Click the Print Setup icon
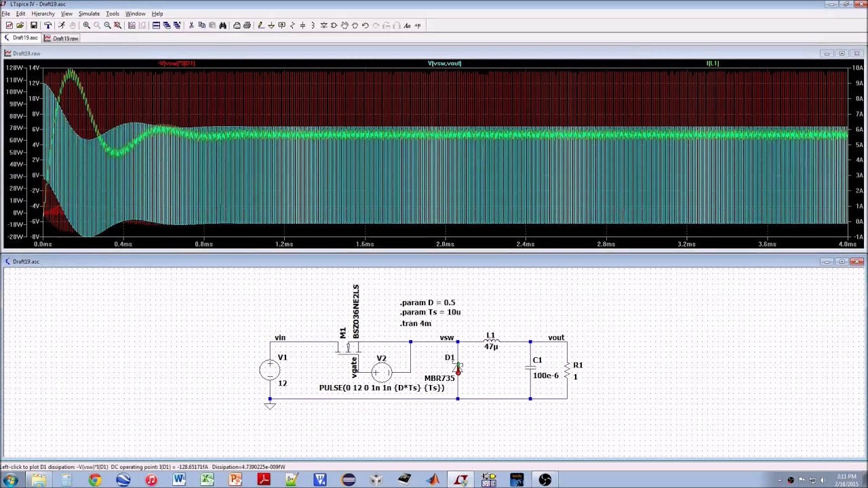868x488 pixels. pyautogui.click(x=237, y=25)
